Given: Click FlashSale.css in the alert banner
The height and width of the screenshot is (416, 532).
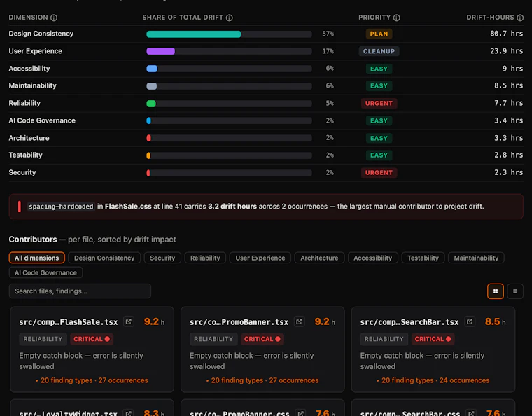Looking at the screenshot, I should 128,207.
